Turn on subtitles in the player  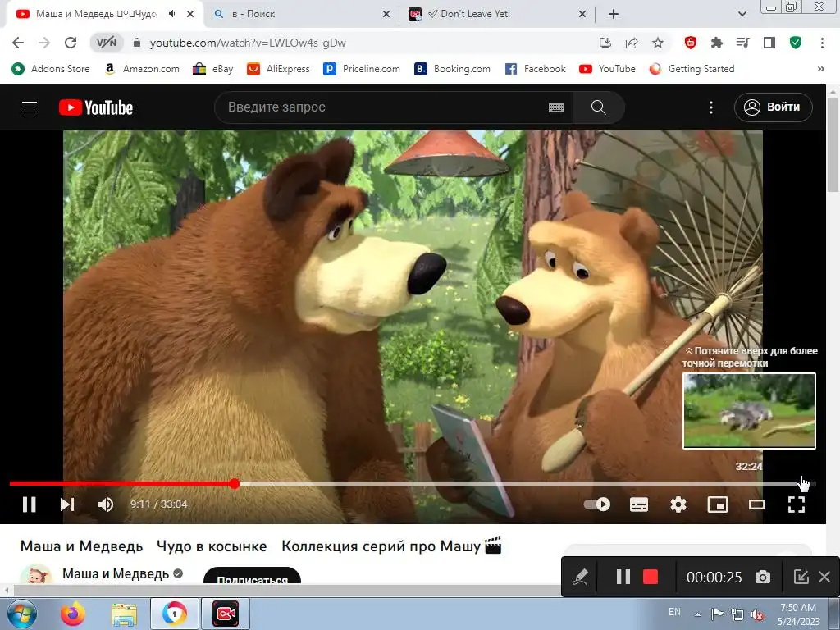(x=638, y=504)
